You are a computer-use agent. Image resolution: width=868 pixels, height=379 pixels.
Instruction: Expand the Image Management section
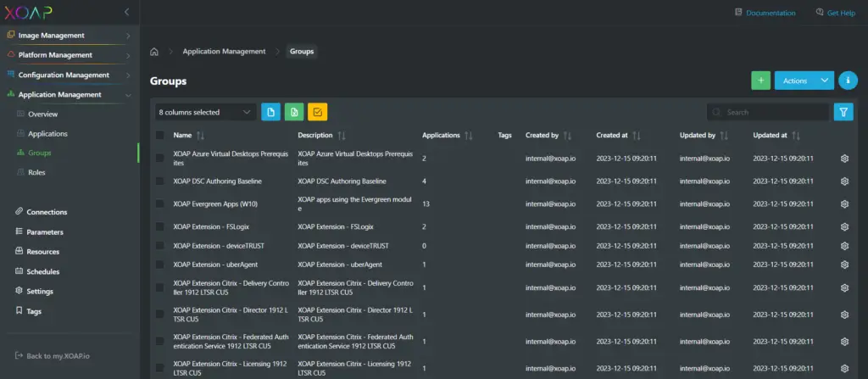tap(70, 35)
